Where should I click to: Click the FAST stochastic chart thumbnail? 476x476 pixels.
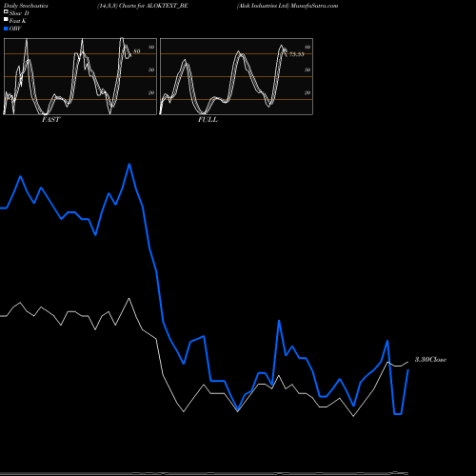pyautogui.click(x=80, y=76)
